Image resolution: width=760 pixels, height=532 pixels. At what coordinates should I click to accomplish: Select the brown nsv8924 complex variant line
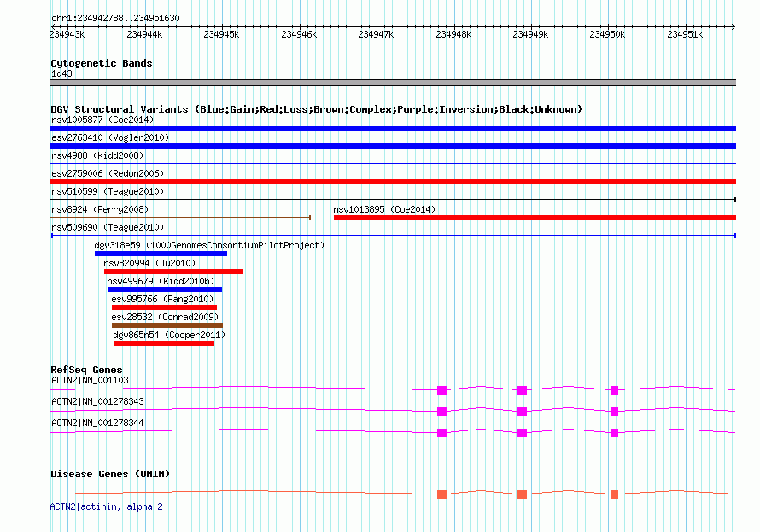coord(180,218)
